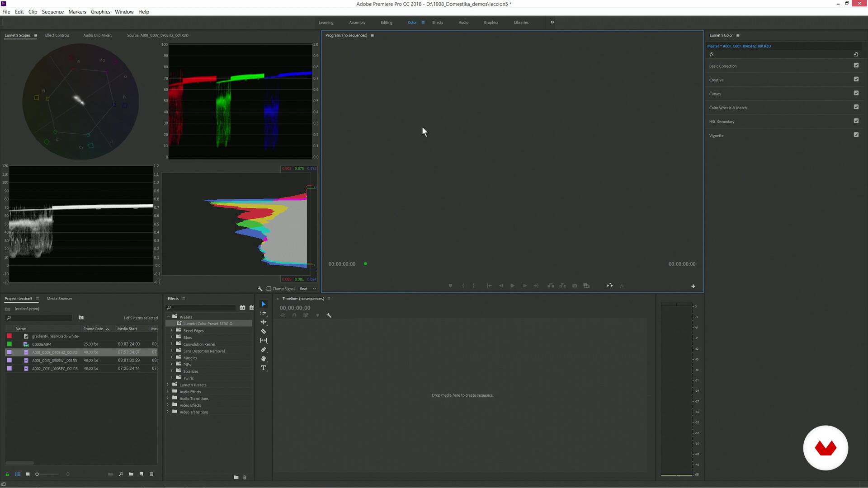868x488 pixels.
Task: Switch to the Media Browser tab
Action: [x=59, y=299]
